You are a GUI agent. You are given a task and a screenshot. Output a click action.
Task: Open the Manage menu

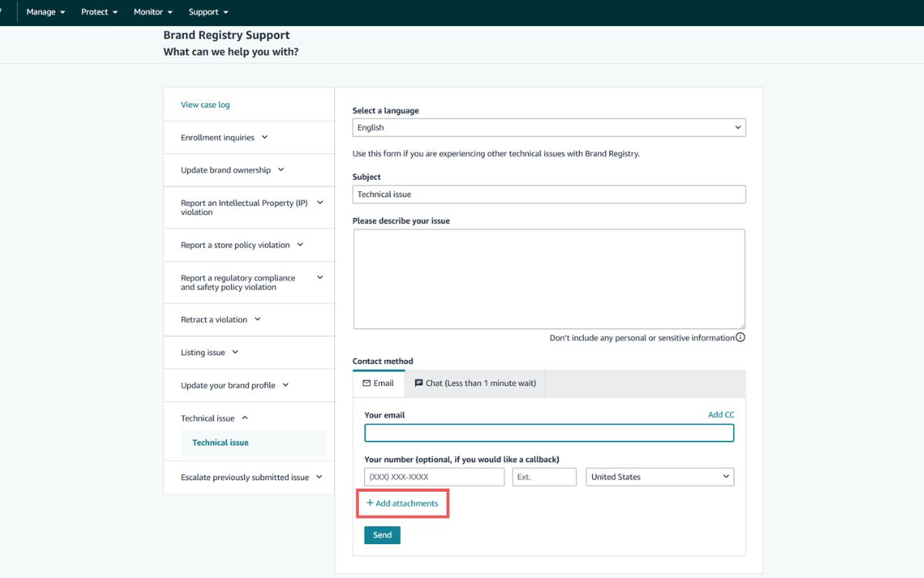point(45,12)
